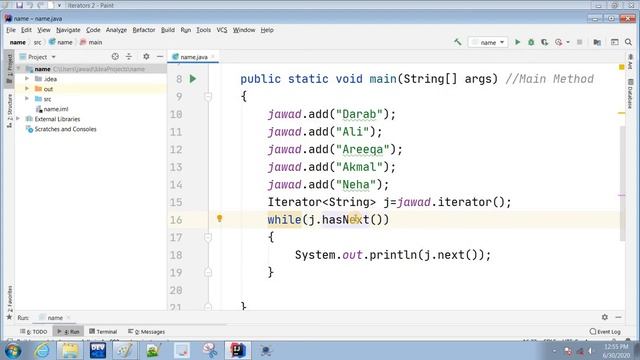Click the intention lightbulb on line 16
The width and height of the screenshot is (640, 360).
[220, 219]
